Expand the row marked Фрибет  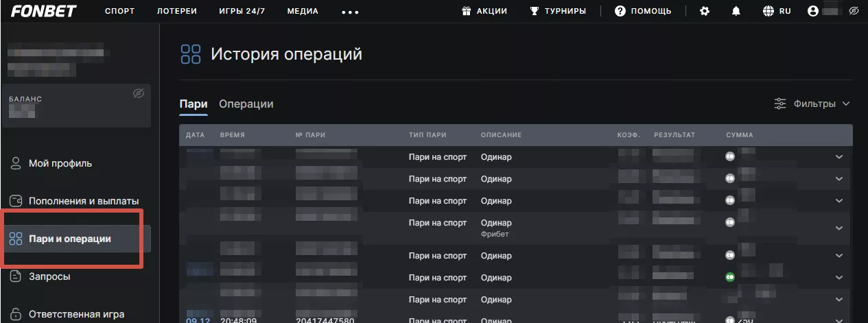point(838,228)
